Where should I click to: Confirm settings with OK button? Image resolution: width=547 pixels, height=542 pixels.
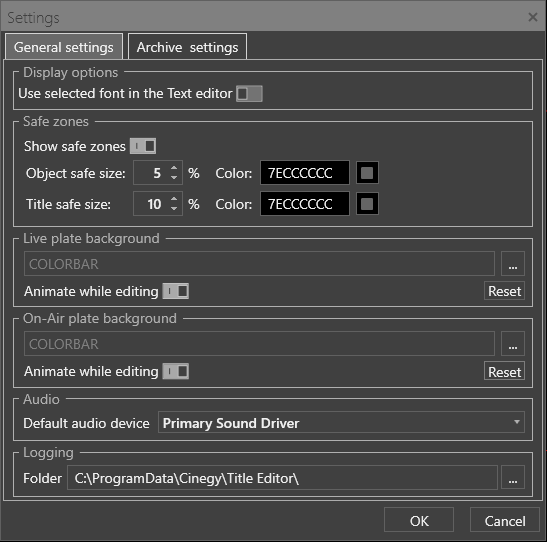point(419,520)
